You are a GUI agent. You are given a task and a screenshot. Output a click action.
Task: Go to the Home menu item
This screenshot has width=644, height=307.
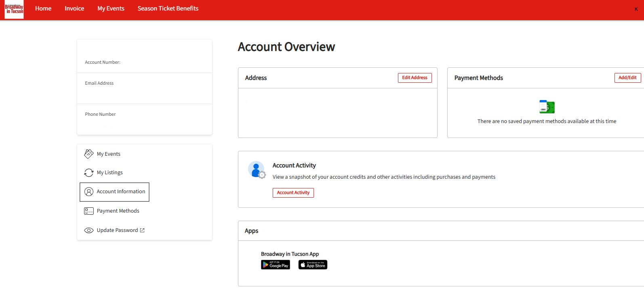click(43, 8)
